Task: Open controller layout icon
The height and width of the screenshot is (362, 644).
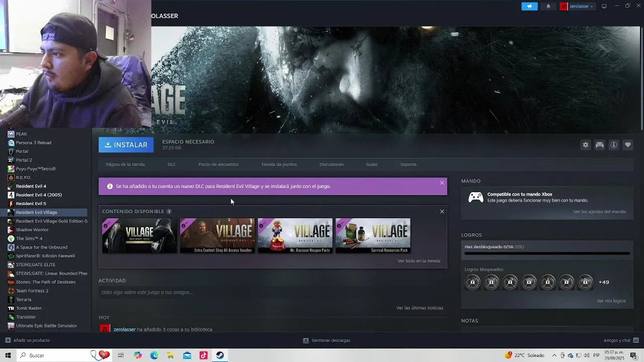Action: 600,145
